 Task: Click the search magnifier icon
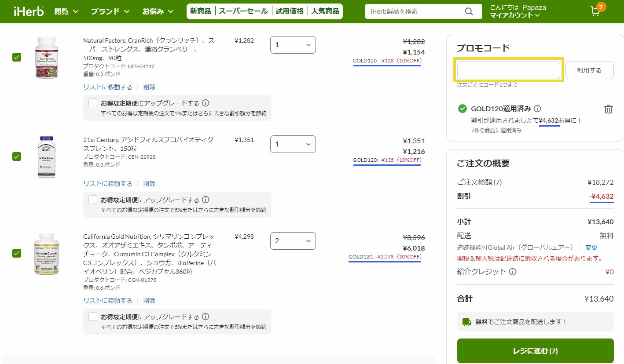pyautogui.click(x=469, y=11)
